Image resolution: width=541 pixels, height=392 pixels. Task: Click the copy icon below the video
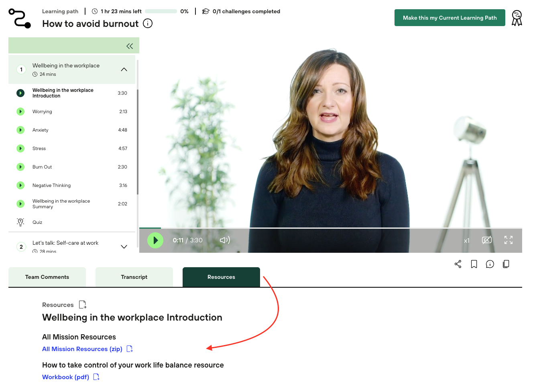[506, 264]
